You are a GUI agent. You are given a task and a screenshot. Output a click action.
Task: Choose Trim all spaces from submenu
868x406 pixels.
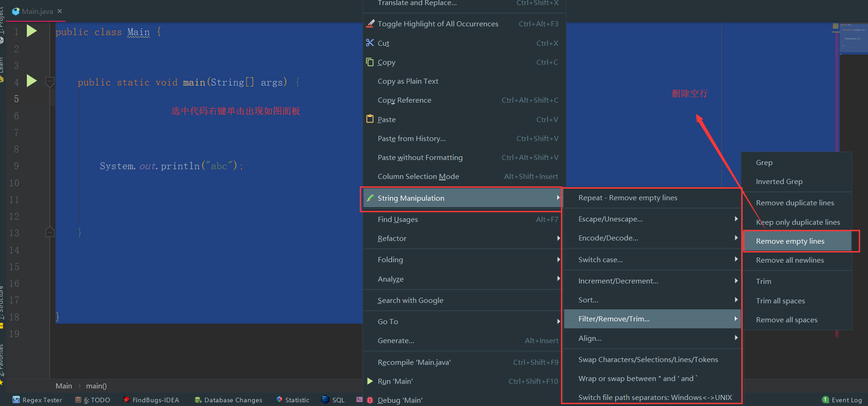click(780, 301)
